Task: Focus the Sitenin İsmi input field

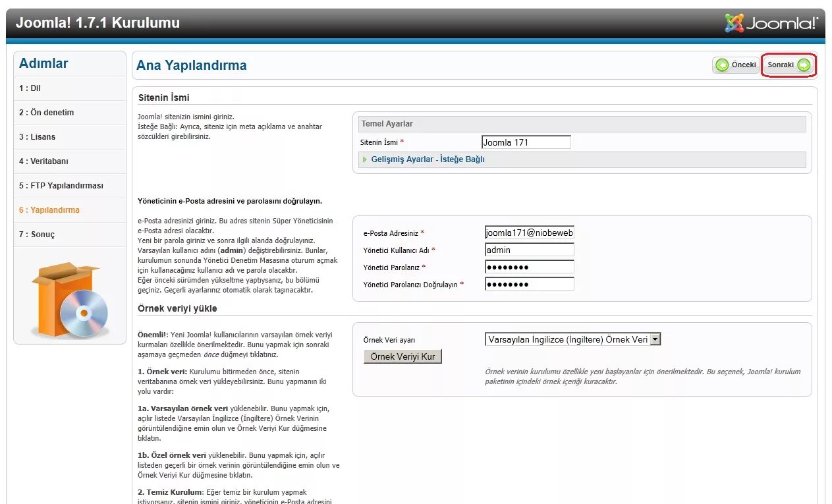Action: pos(526,142)
